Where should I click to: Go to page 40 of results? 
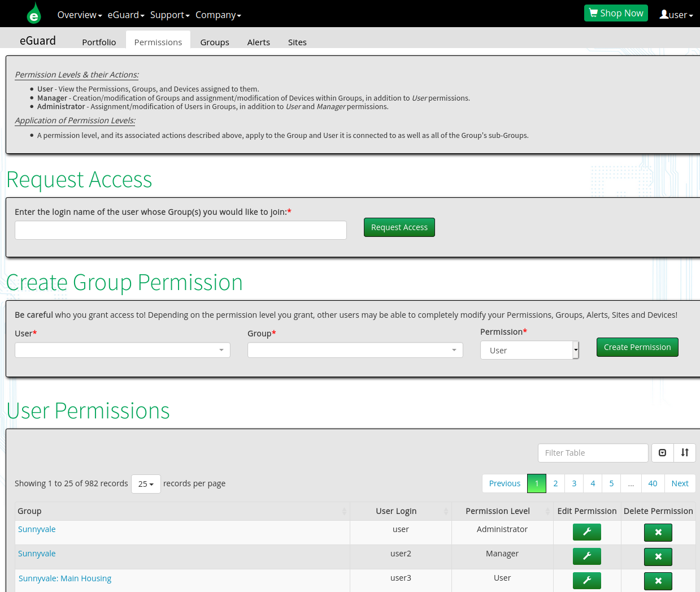tap(653, 483)
